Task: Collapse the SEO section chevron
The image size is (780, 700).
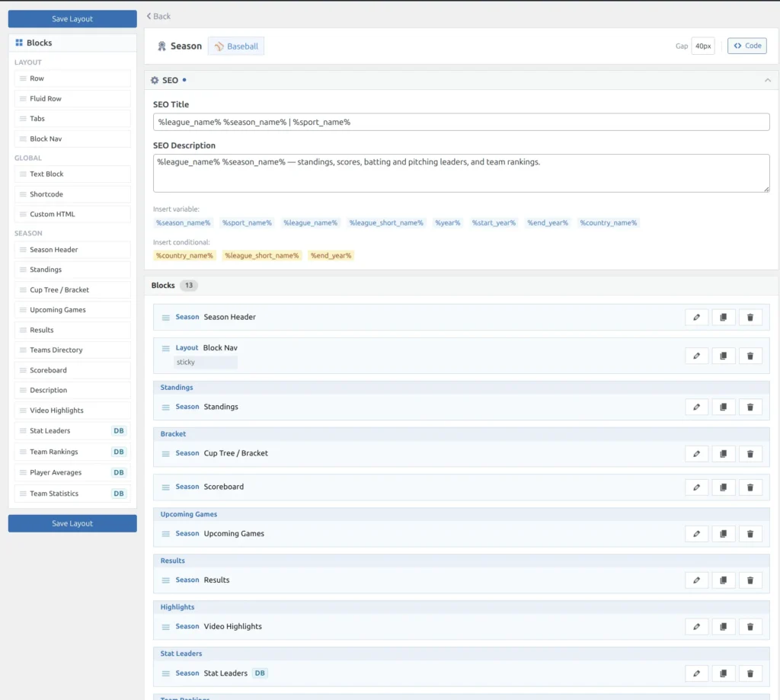Action: pyautogui.click(x=768, y=80)
